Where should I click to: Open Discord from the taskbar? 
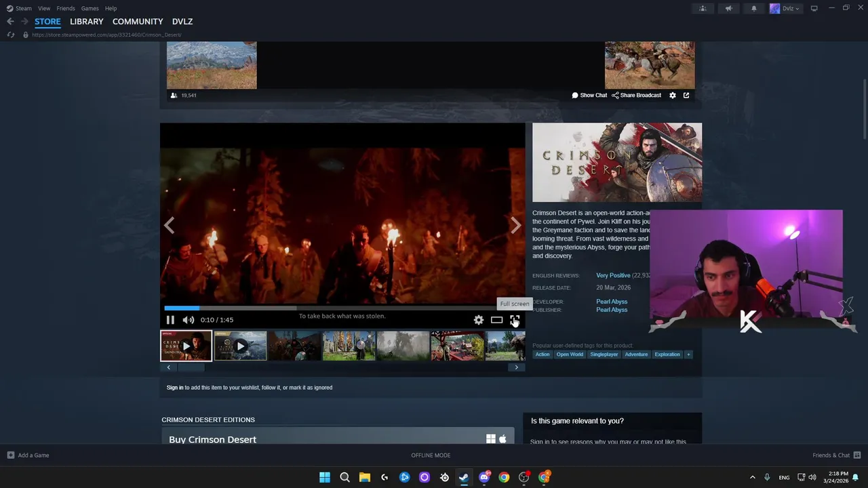[x=484, y=477]
